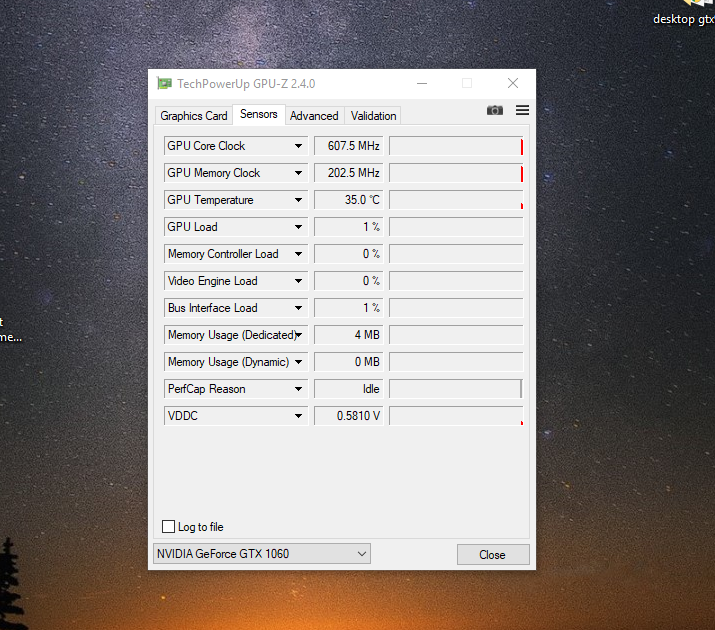This screenshot has height=630, width=715.
Task: Click the 0.5810 V VDDC value
Action: pos(349,416)
